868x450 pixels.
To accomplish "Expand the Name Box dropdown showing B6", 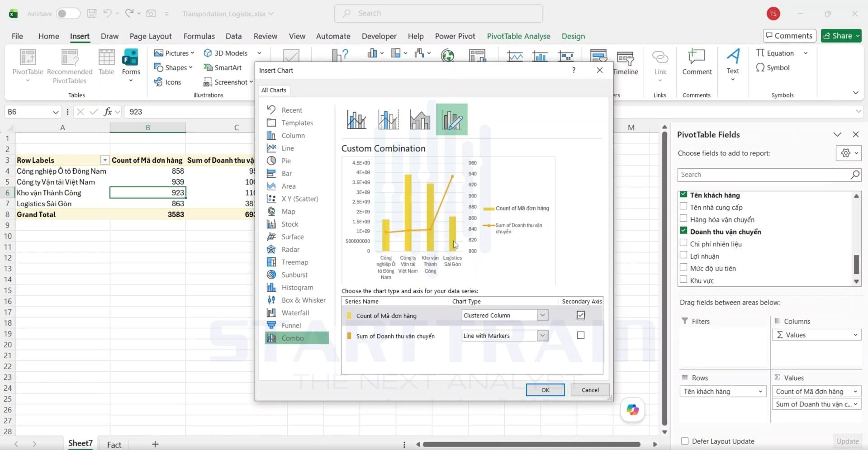I will [x=56, y=112].
